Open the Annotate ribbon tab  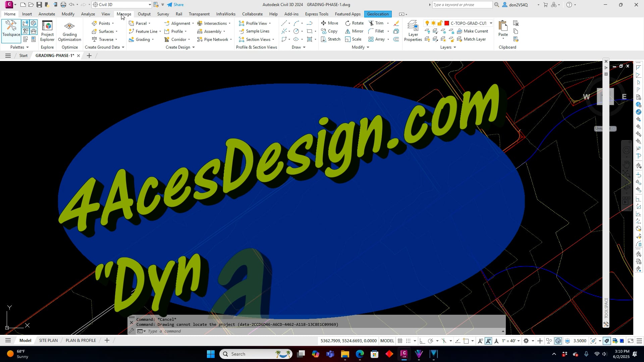[47, 14]
